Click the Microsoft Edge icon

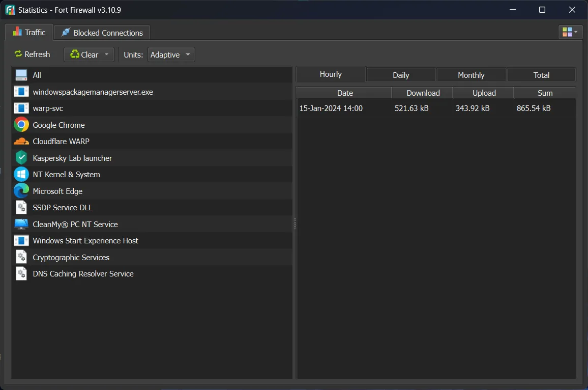21,191
